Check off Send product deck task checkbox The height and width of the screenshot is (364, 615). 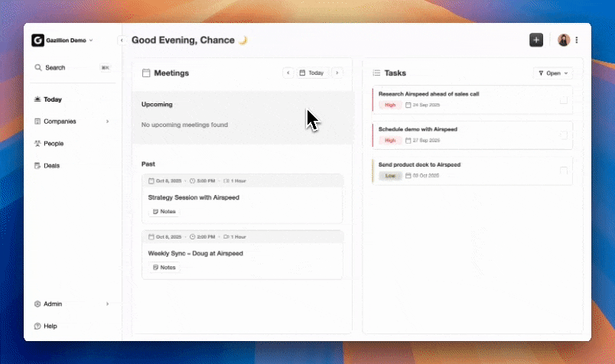tap(564, 171)
